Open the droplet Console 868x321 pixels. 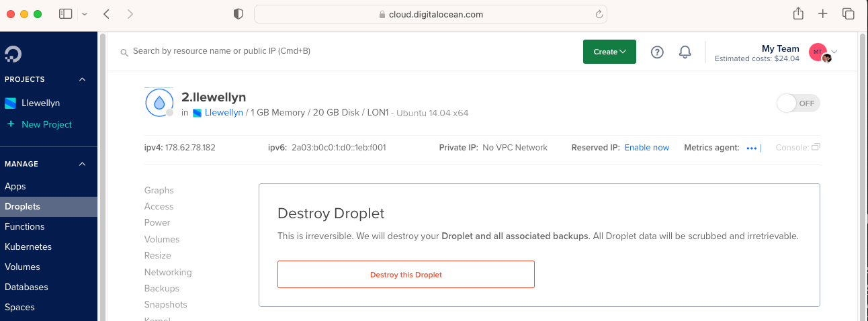pyautogui.click(x=798, y=148)
